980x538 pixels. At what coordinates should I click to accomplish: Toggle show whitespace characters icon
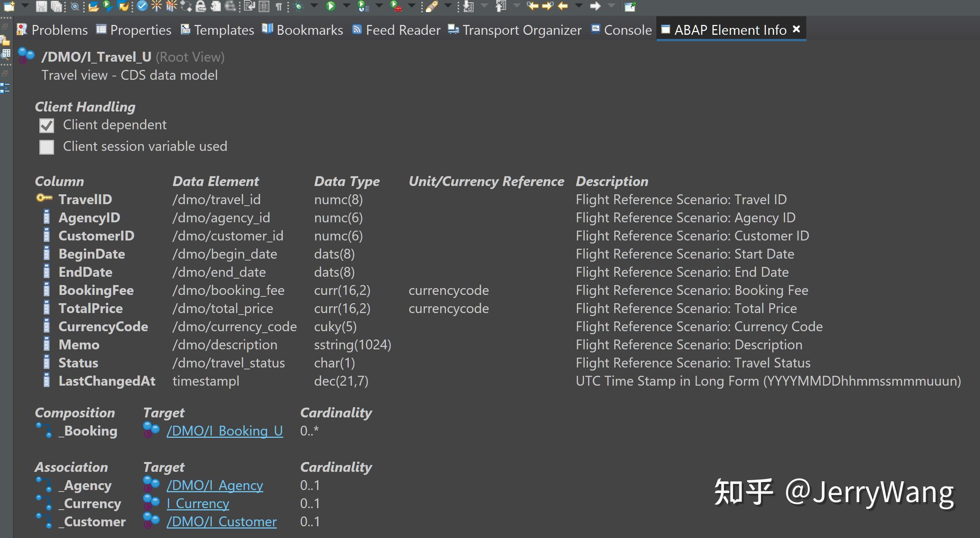tap(279, 6)
